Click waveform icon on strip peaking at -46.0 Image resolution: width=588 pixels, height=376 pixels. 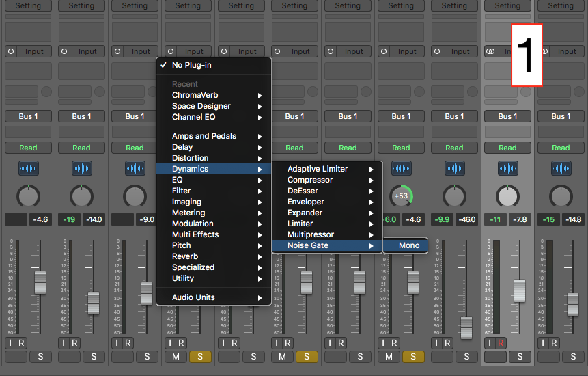pos(455,168)
